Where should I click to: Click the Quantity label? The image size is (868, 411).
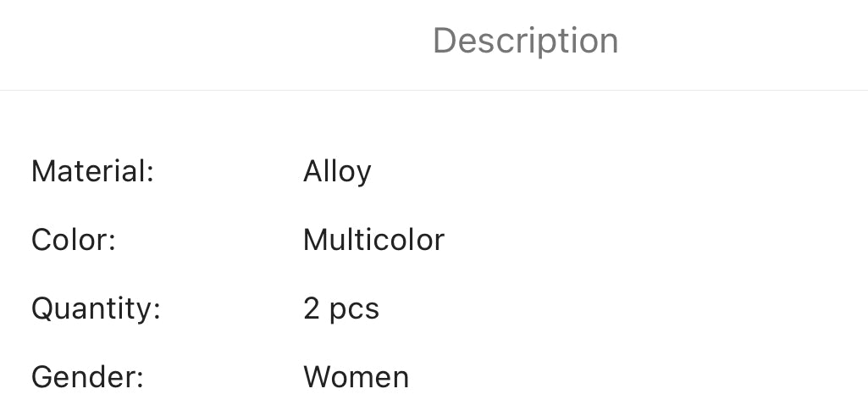[96, 308]
